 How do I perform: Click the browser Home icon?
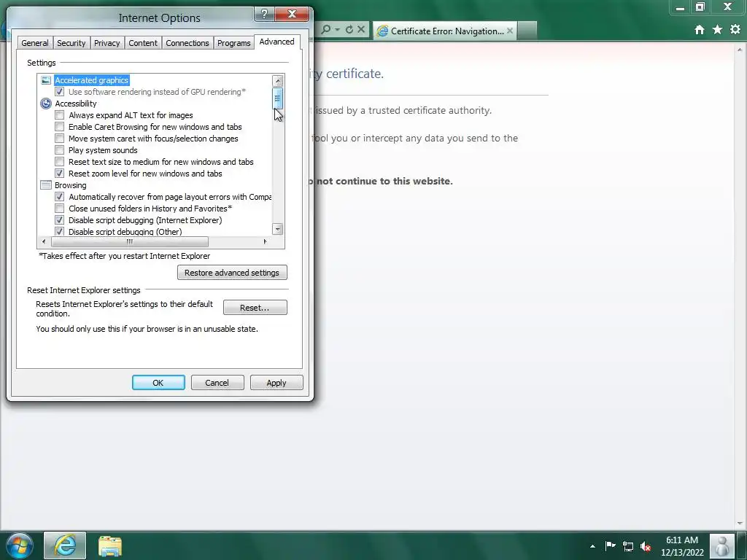point(699,30)
